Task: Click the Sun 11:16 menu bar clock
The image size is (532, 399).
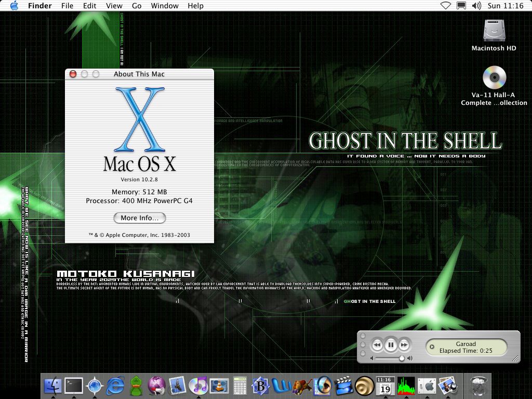Action: coord(506,6)
